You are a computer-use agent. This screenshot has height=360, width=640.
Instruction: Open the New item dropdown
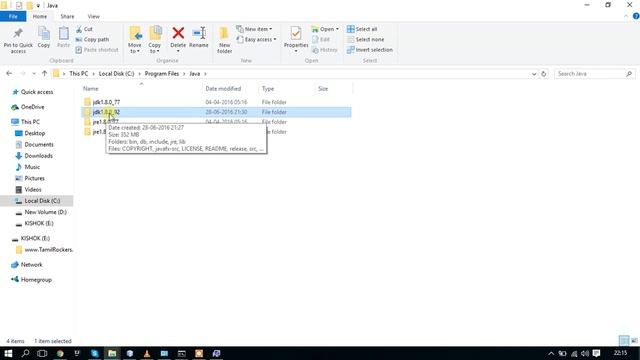tap(254, 29)
